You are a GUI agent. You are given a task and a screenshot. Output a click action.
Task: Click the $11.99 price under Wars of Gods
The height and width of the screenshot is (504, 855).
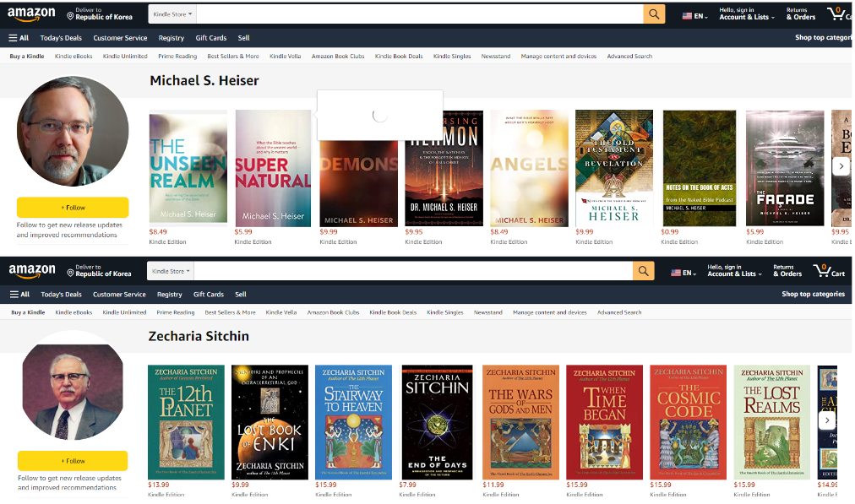(493, 485)
